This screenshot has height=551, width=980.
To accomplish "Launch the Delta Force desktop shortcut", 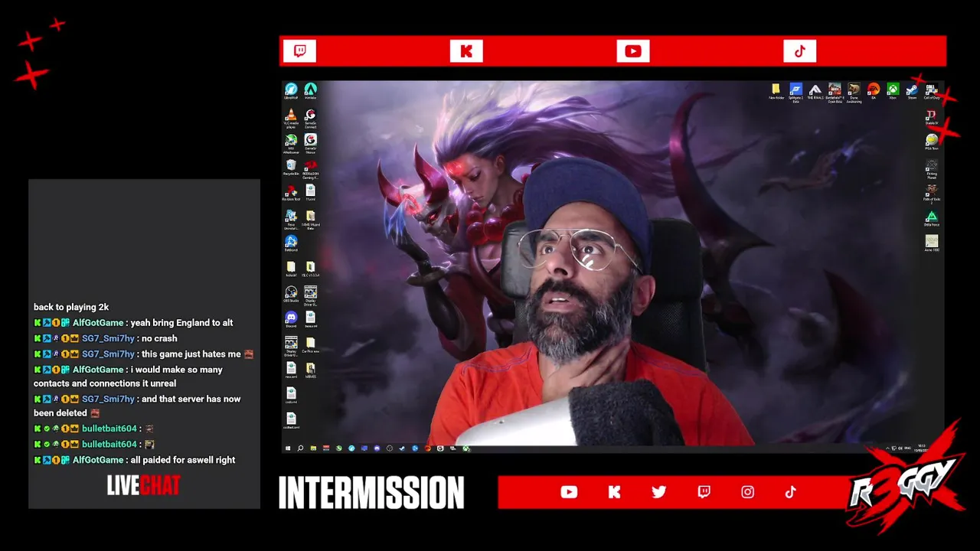I will coord(932,219).
